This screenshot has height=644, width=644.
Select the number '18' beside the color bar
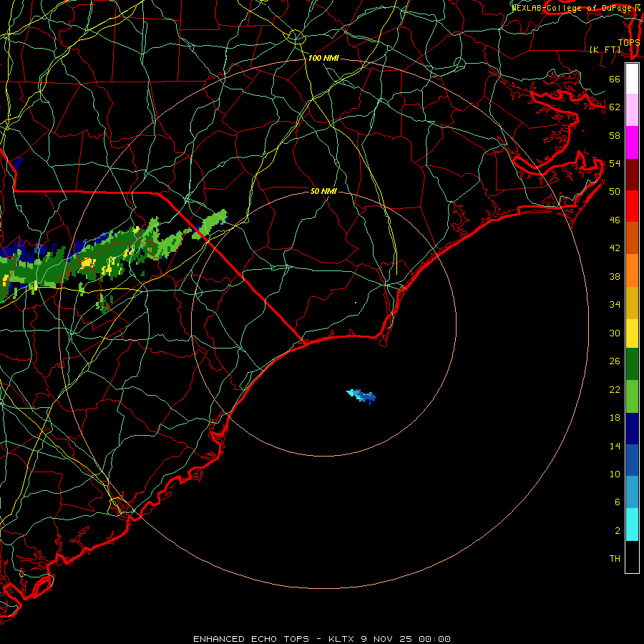pos(615,418)
